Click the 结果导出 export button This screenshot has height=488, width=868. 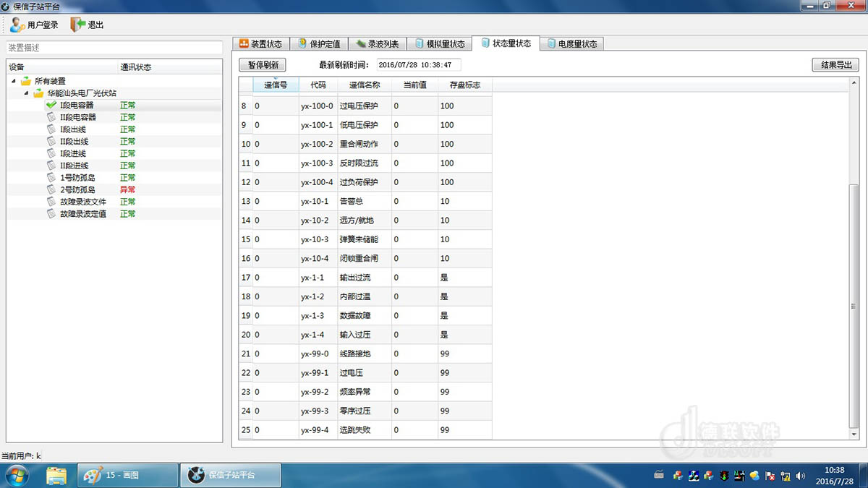835,64
